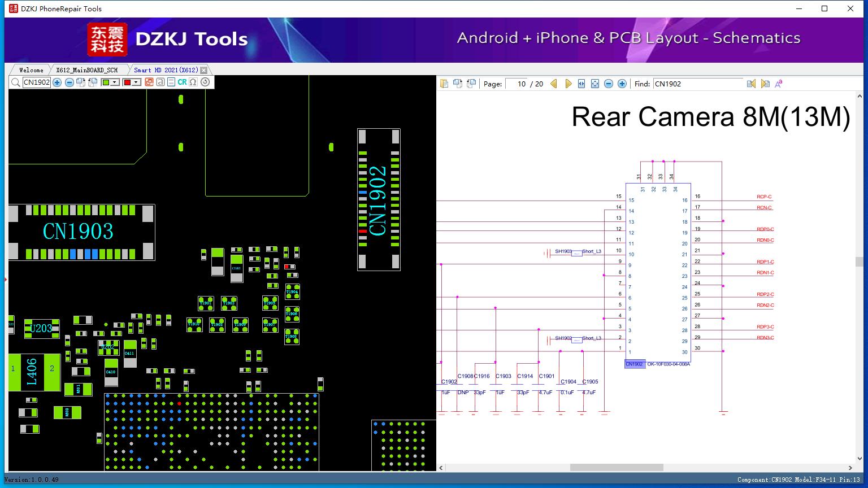Close the Smart HD 2021(X612) tab
The width and height of the screenshot is (868, 488).
click(204, 70)
